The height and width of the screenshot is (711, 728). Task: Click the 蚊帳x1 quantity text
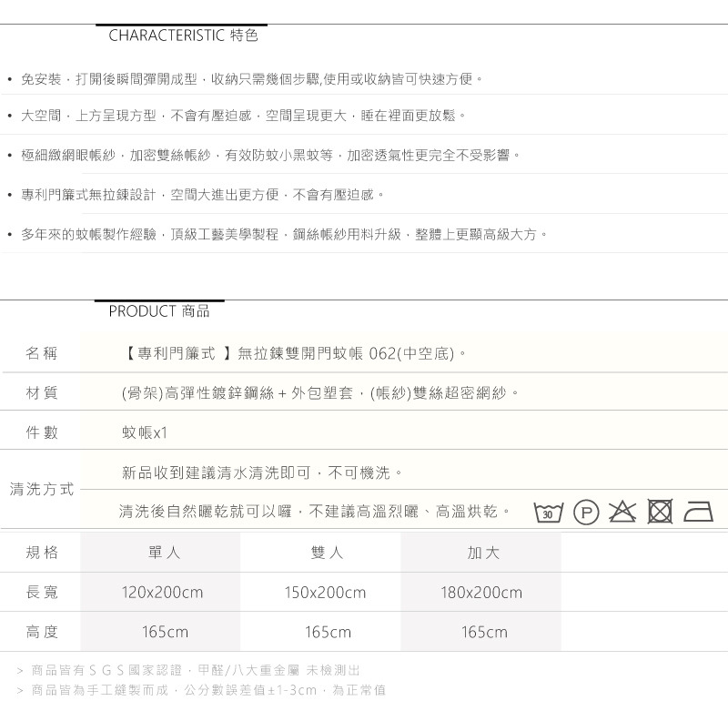tap(145, 432)
